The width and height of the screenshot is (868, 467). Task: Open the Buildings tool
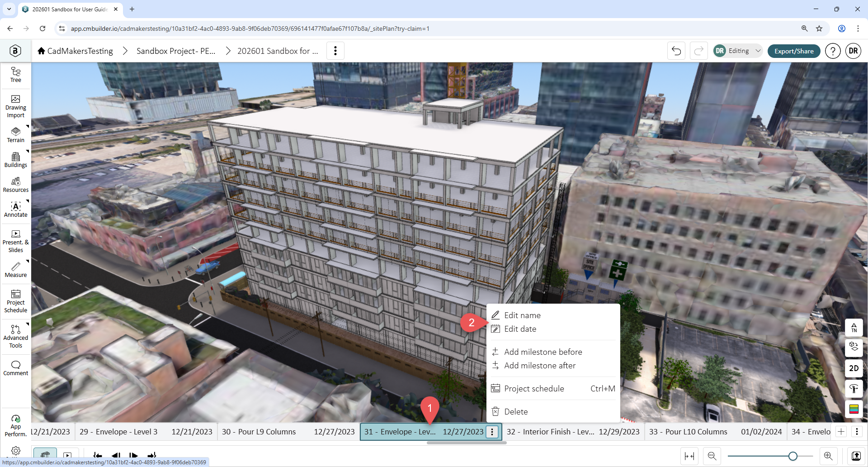click(x=16, y=160)
